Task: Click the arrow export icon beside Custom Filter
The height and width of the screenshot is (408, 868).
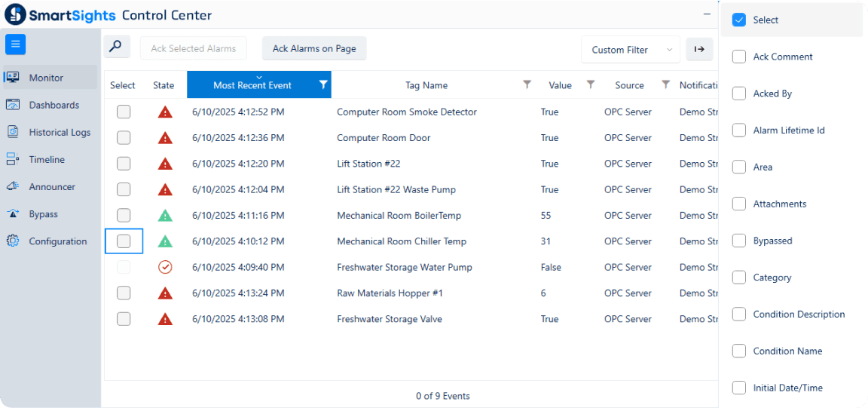Action: pyautogui.click(x=698, y=49)
